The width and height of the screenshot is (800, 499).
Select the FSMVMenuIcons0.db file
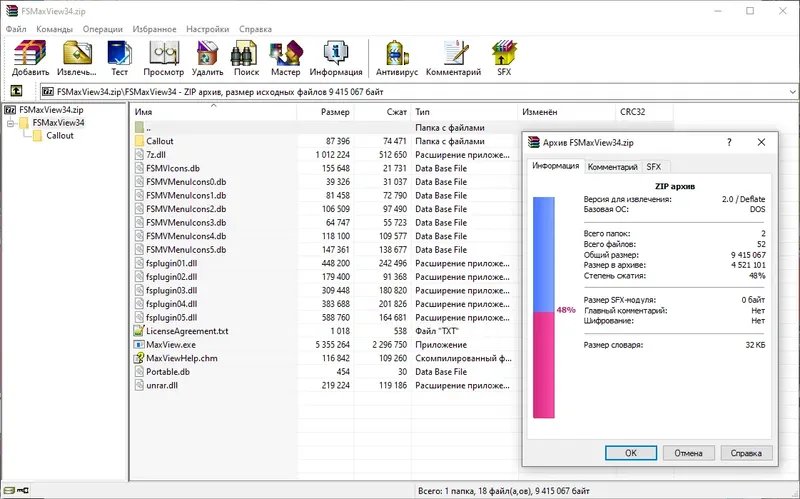coord(186,182)
